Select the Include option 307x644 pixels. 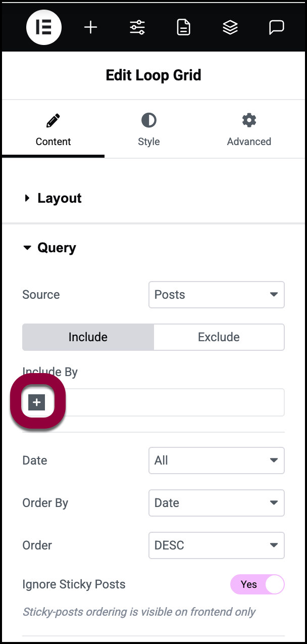tap(88, 337)
